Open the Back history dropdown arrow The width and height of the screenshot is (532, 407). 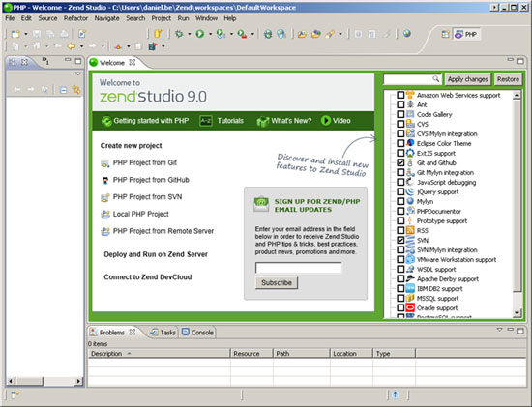point(81,46)
